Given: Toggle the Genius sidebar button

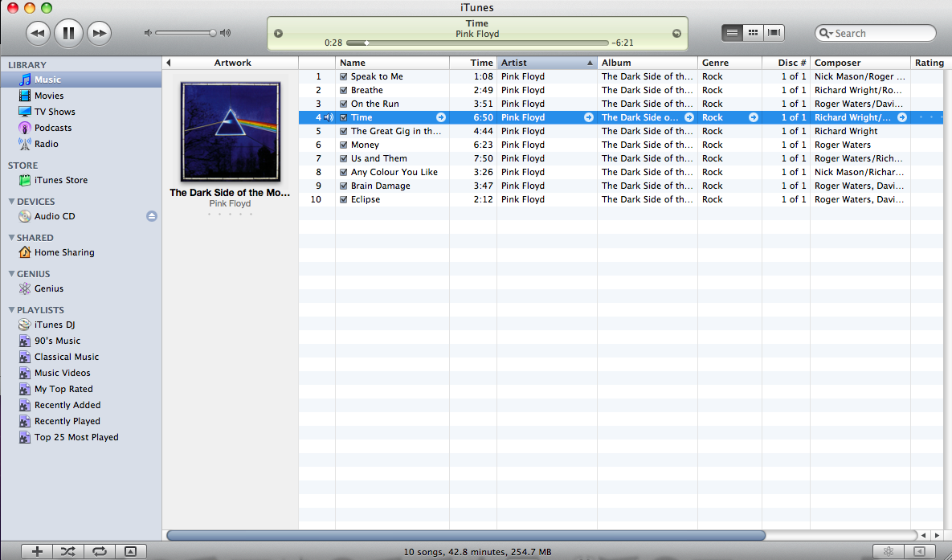Looking at the screenshot, I should [919, 551].
